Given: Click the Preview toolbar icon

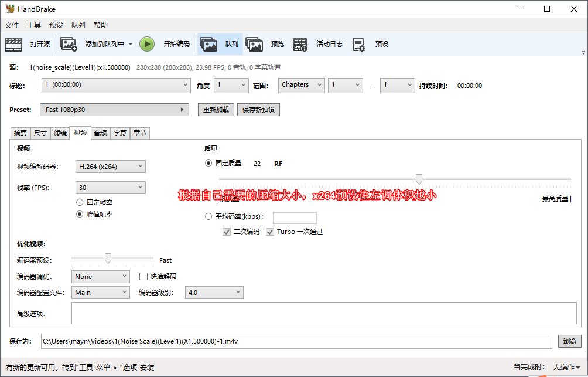Looking at the screenshot, I should [254, 44].
